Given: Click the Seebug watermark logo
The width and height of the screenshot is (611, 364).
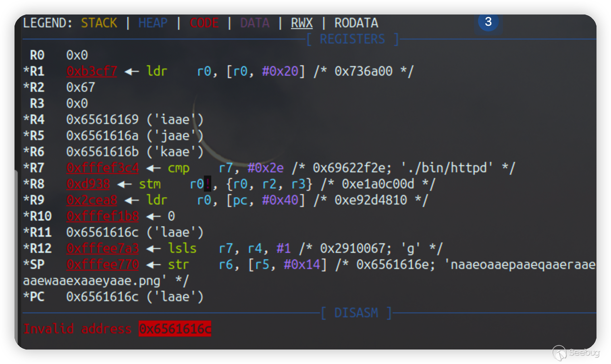Looking at the screenshot, I should click(x=576, y=352).
